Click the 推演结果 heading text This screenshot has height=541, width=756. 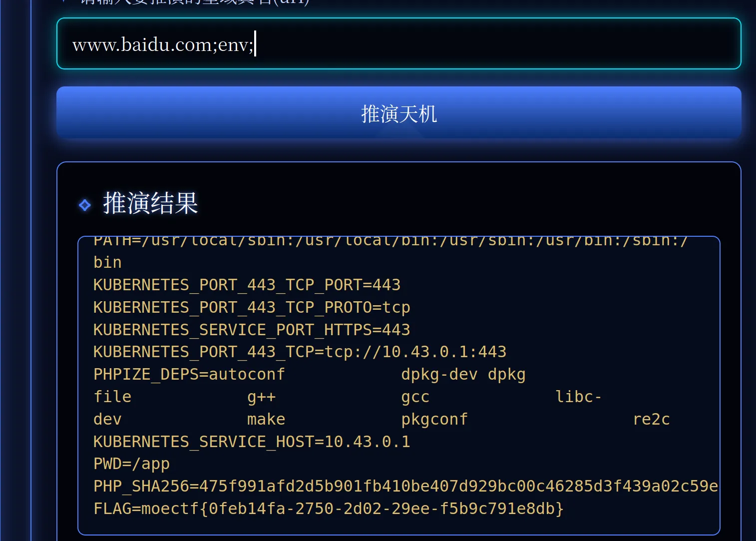150,203
